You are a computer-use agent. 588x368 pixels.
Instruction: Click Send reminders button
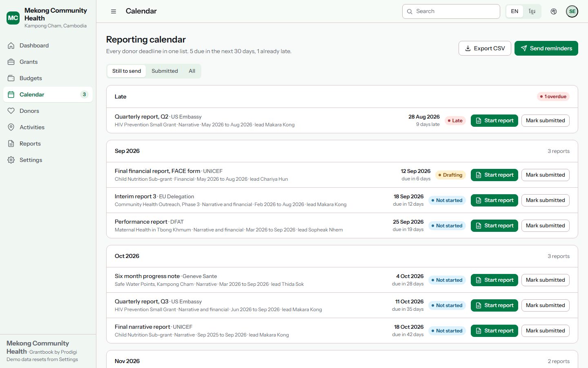coord(546,48)
